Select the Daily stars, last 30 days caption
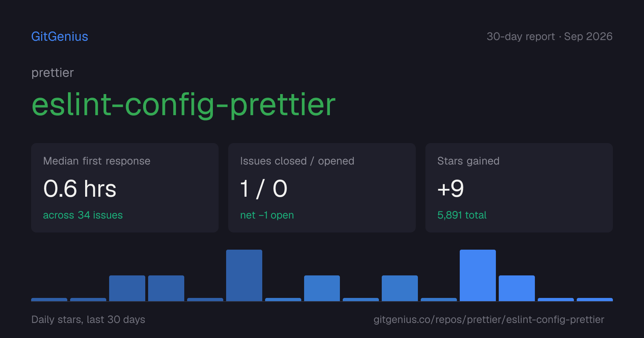Image resolution: width=644 pixels, height=338 pixels. (x=88, y=319)
